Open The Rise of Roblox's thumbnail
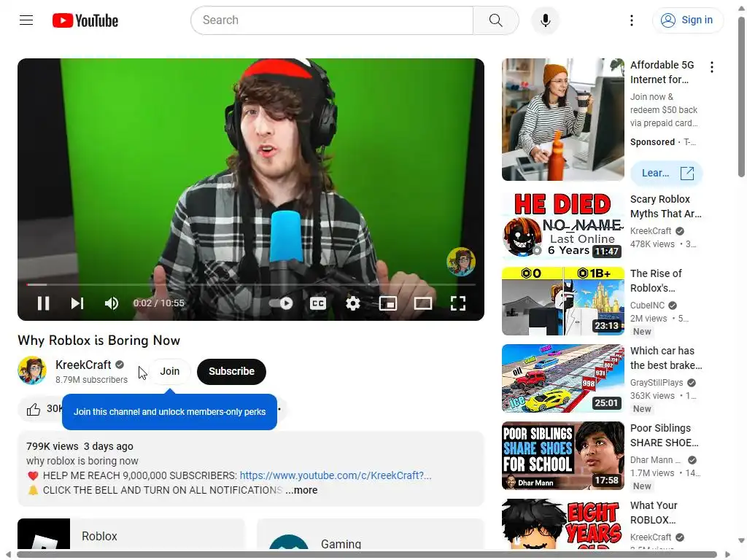This screenshot has height=560, width=747. [562, 301]
